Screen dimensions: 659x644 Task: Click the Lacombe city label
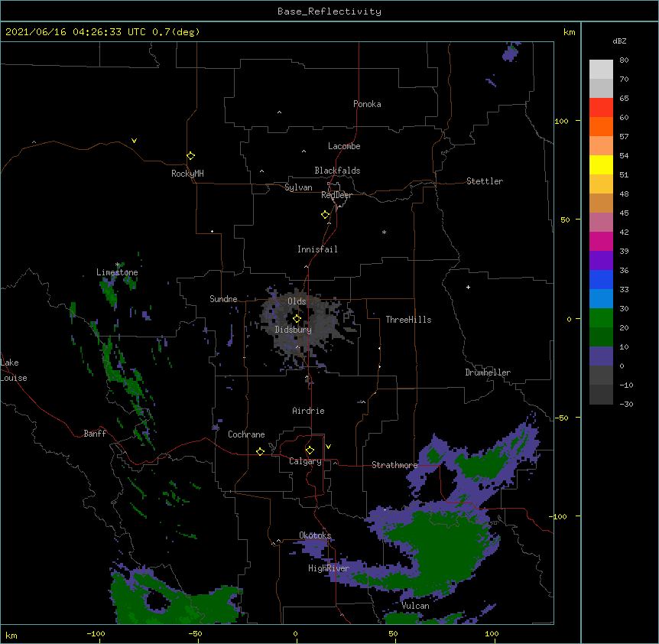pyautogui.click(x=344, y=146)
